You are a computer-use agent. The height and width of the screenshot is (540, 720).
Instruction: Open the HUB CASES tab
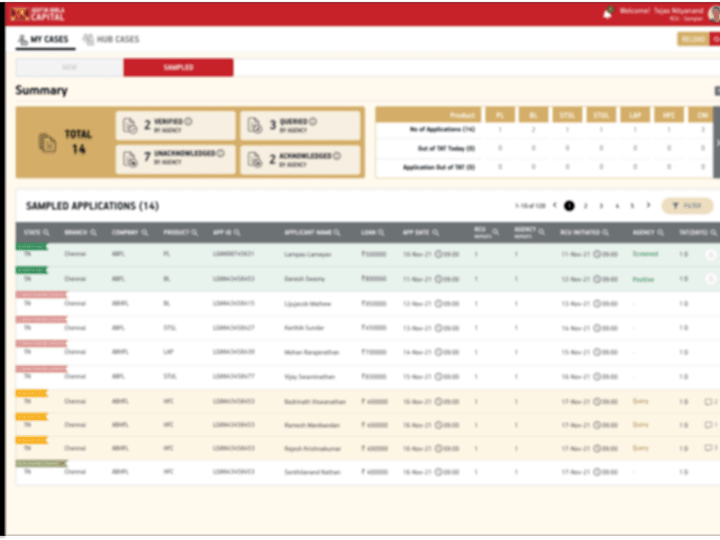[111, 39]
